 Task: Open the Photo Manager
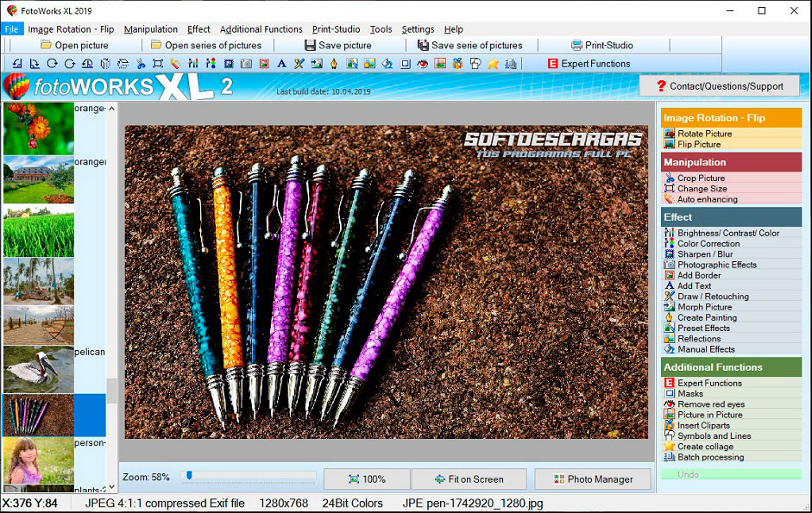(593, 479)
